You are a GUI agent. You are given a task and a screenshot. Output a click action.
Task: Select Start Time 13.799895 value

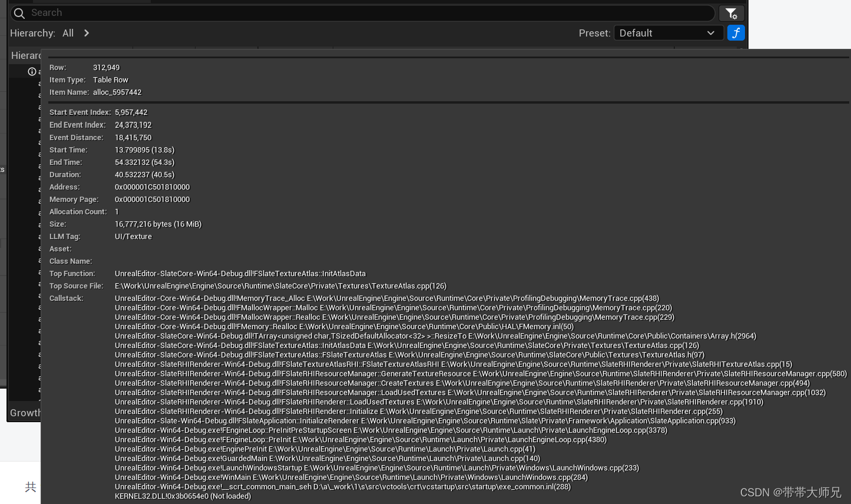coord(144,150)
